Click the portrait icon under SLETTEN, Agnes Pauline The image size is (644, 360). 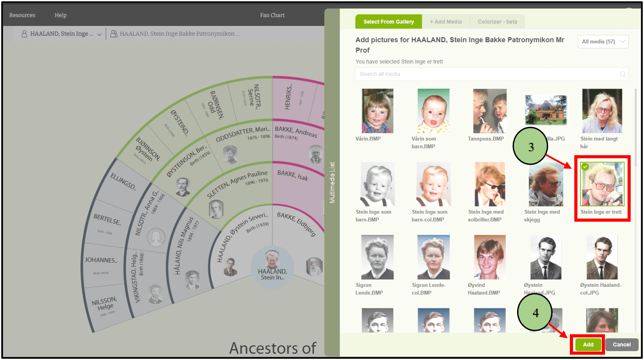pos(216,209)
